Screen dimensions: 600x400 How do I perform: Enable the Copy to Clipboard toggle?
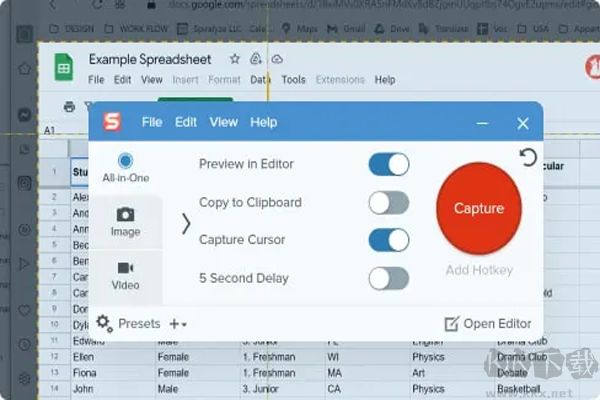tap(388, 202)
